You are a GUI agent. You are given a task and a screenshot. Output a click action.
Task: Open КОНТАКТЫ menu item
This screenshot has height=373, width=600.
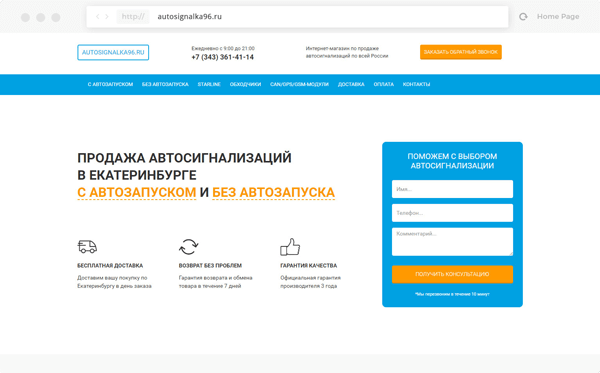416,85
